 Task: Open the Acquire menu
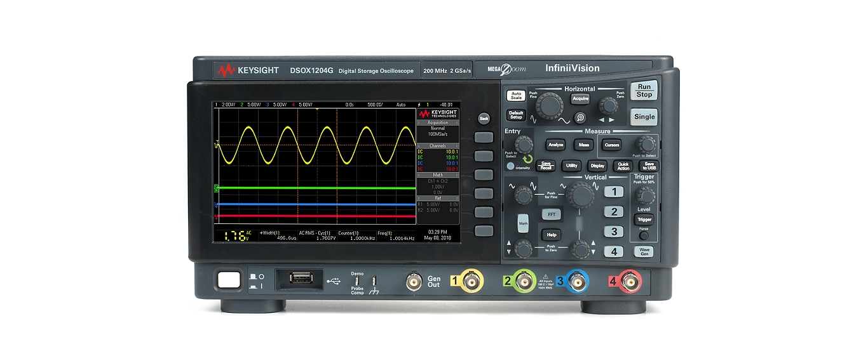pyautogui.click(x=580, y=99)
